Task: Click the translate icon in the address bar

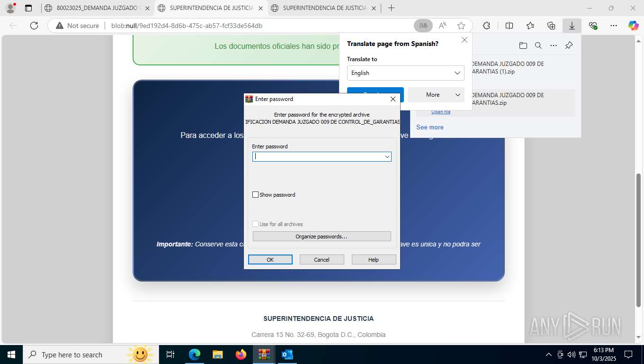Action: click(423, 26)
